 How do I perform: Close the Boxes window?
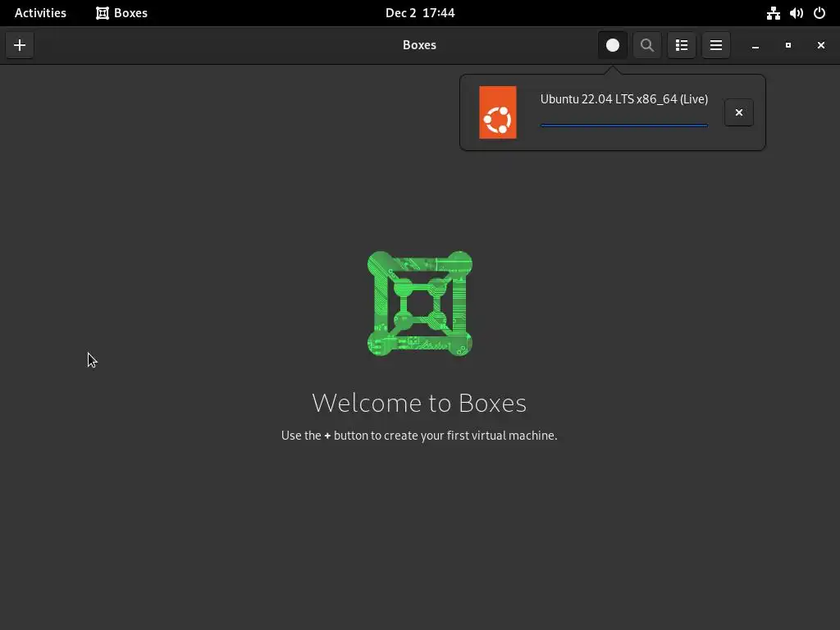pyautogui.click(x=820, y=45)
